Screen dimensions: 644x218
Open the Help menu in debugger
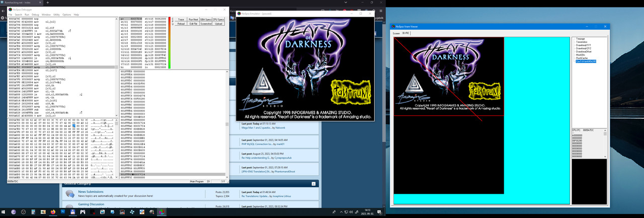(76, 15)
